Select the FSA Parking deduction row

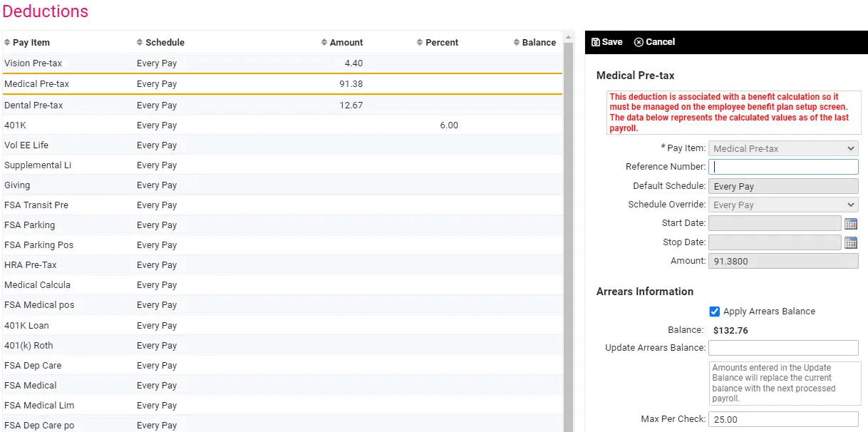pos(282,225)
